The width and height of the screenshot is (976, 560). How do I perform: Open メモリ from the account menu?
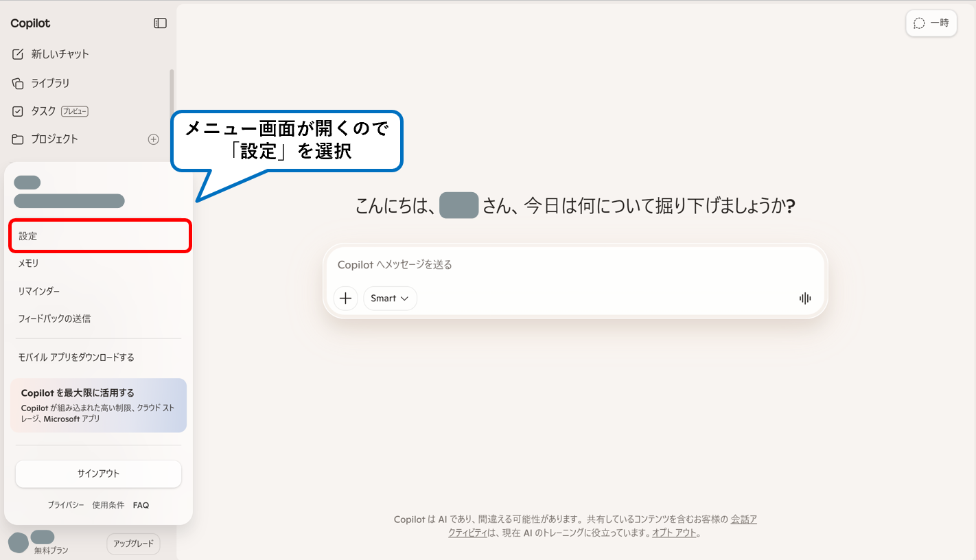point(29,264)
